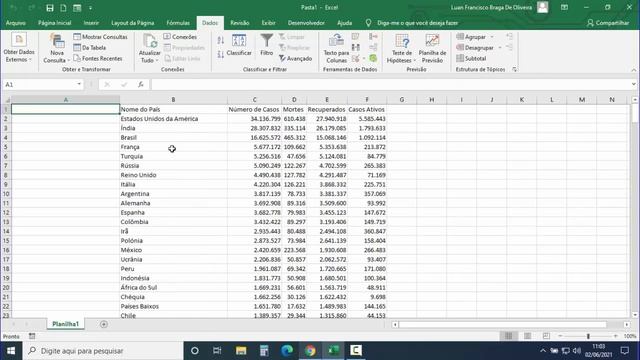Open Ribbon Display Options
Image resolution: width=640 pixels, height=360 pixels.
pos(564,7)
